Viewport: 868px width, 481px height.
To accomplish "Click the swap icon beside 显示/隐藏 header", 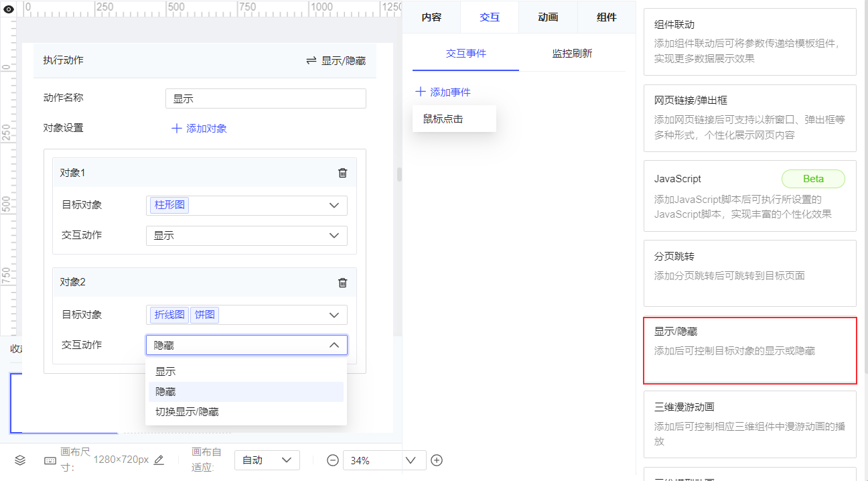I will click(x=311, y=60).
